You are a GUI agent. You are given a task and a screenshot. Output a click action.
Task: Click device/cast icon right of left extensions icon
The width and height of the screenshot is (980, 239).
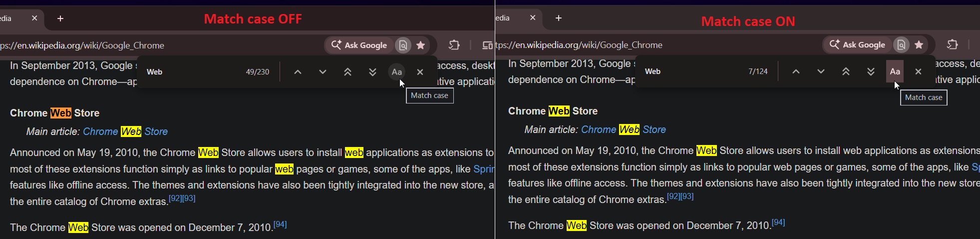(x=487, y=45)
